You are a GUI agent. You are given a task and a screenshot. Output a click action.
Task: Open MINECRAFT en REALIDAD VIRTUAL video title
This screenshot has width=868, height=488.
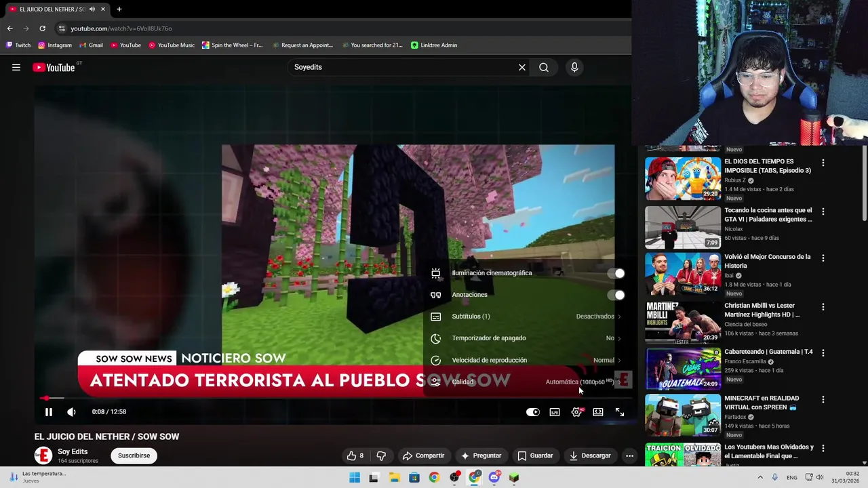pos(762,403)
